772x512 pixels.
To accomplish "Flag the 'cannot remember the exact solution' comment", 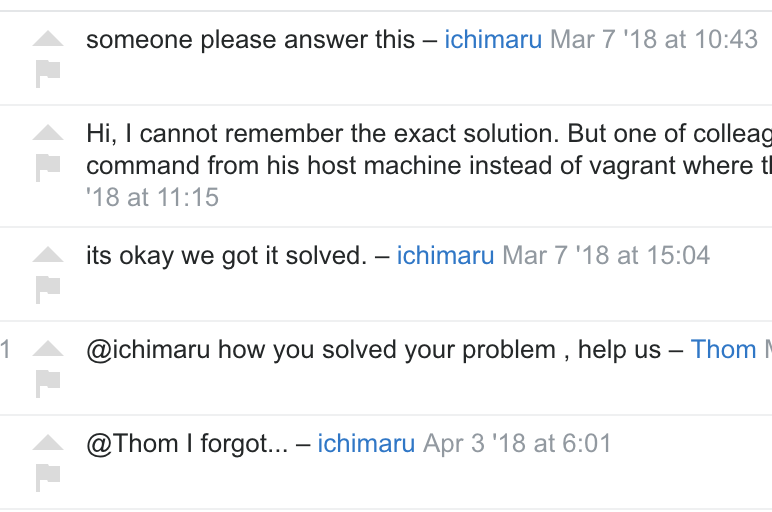I will tap(48, 168).
